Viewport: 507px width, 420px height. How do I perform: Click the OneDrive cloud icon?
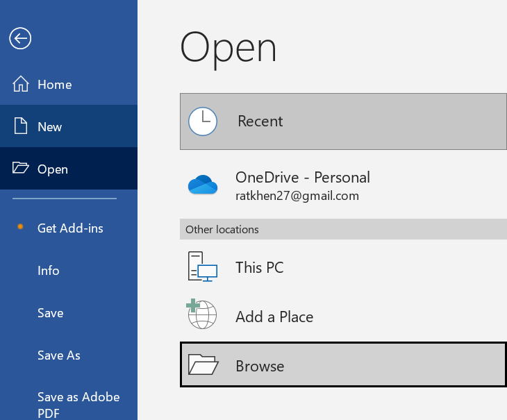[x=203, y=185]
